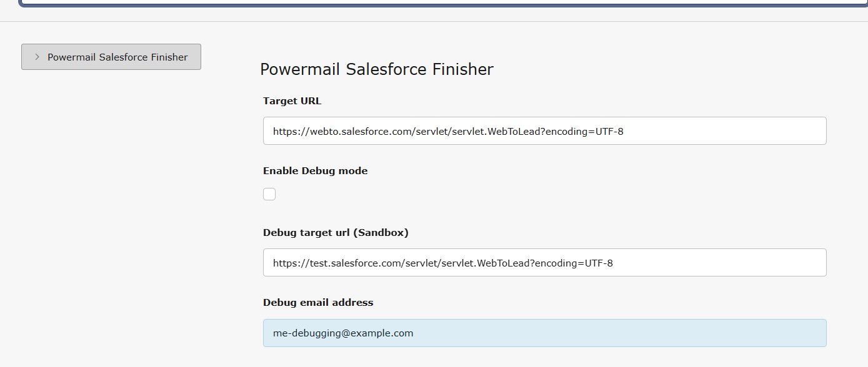Screen dimensions: 868x367
Task: Place cursor on the webto.salesforce.com URL text
Action: 447,132
